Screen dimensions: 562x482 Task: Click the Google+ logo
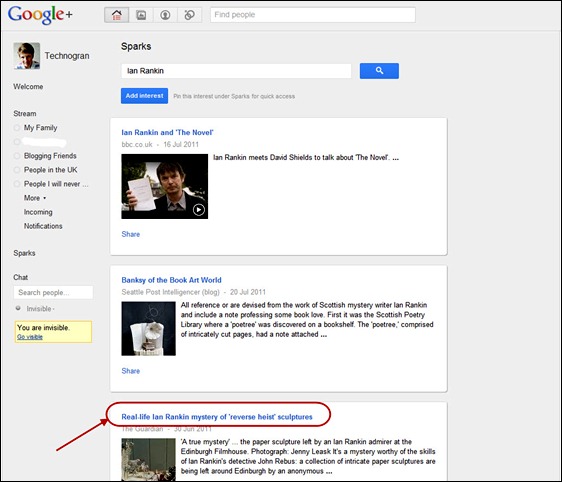pyautogui.click(x=40, y=15)
